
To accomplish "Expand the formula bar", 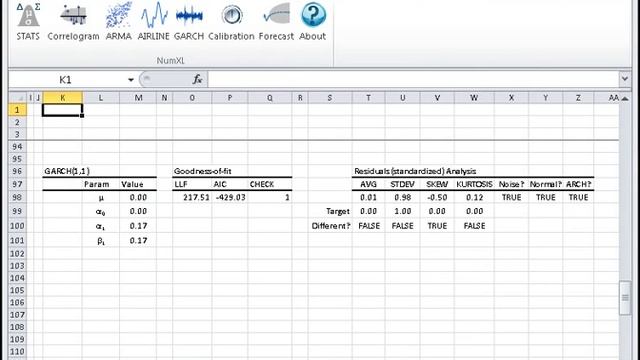I will pyautogui.click(x=624, y=79).
